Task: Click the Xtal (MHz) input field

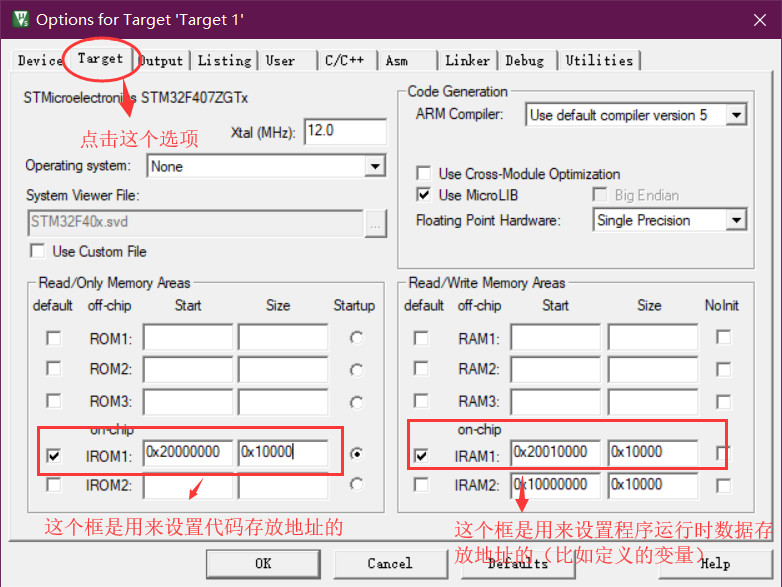Action: coord(345,132)
